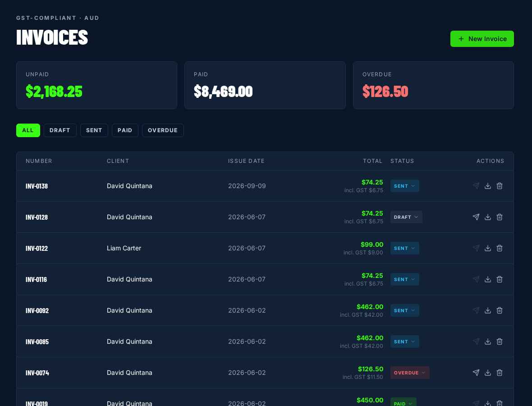
Task: Filter invoices by Draft
Action: [x=60, y=130]
